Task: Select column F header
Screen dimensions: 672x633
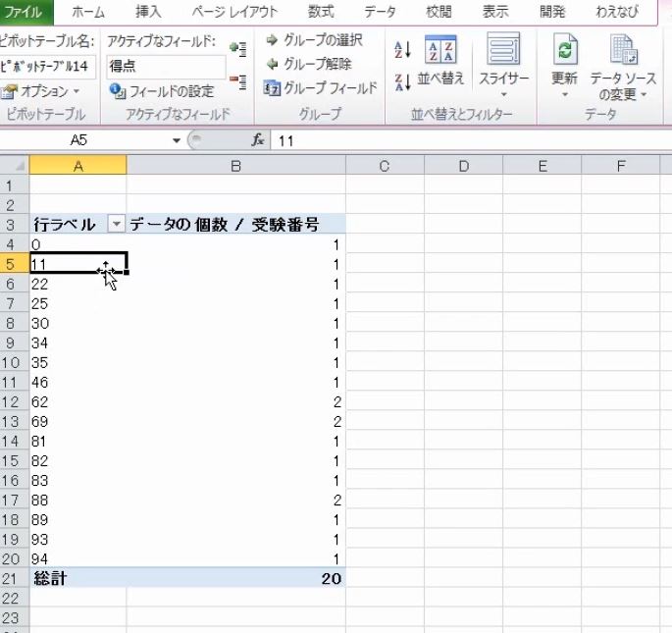Action: click(x=621, y=166)
